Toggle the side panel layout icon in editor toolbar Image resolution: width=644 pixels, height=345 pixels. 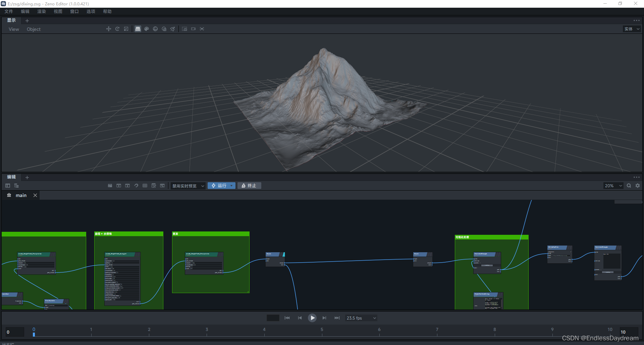8,186
